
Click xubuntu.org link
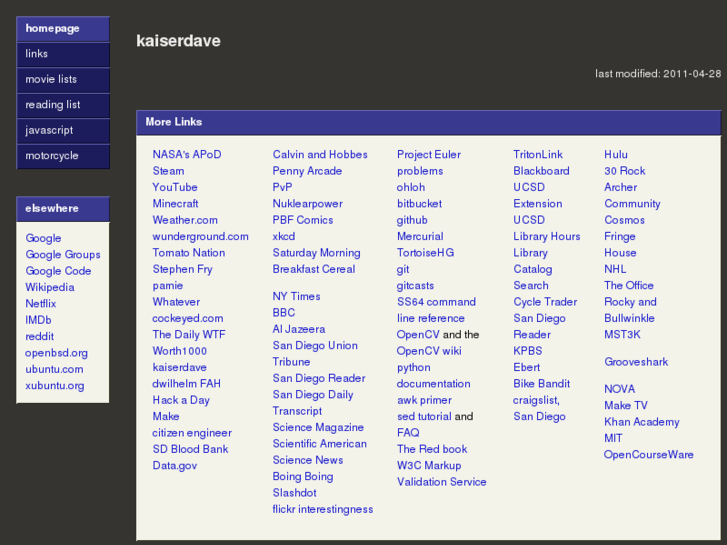[55, 385]
